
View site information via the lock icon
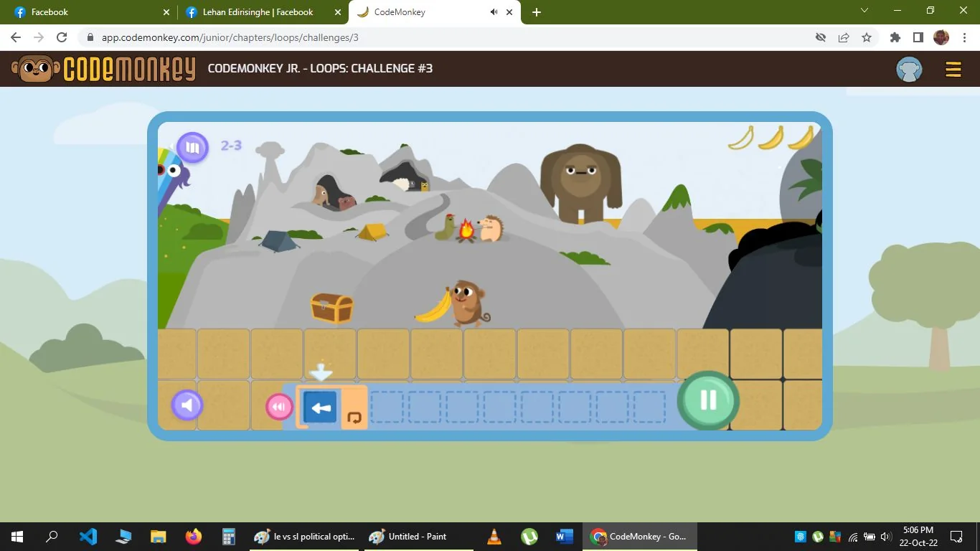point(90,37)
